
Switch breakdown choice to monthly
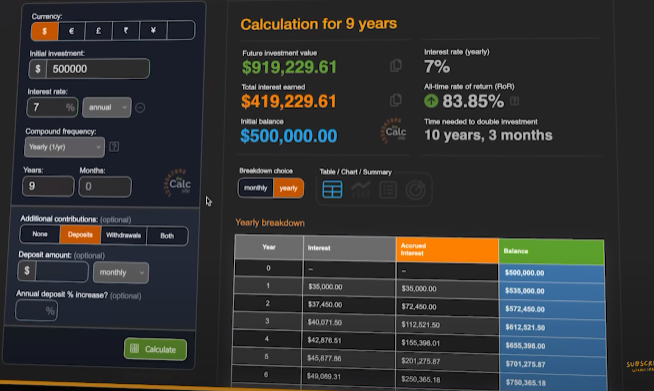[x=255, y=188]
